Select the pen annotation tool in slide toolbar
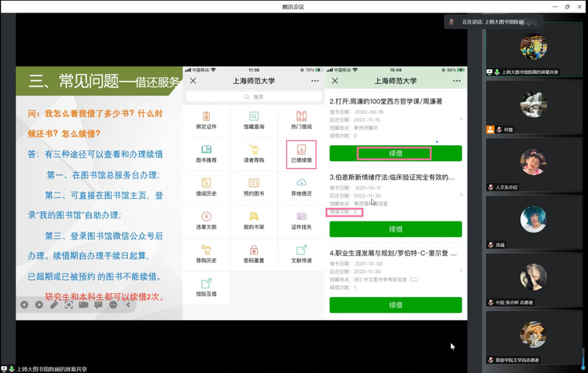Viewport: 588px width, 373px height. point(53,305)
